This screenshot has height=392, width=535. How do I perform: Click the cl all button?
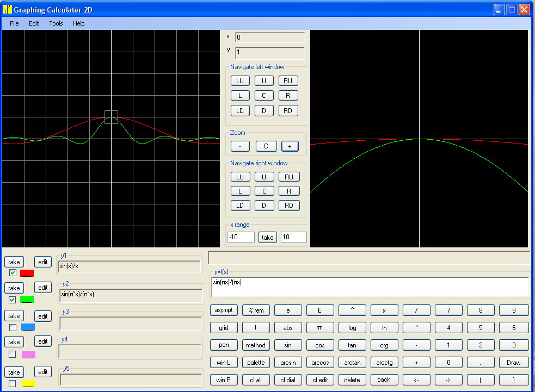[x=256, y=379]
